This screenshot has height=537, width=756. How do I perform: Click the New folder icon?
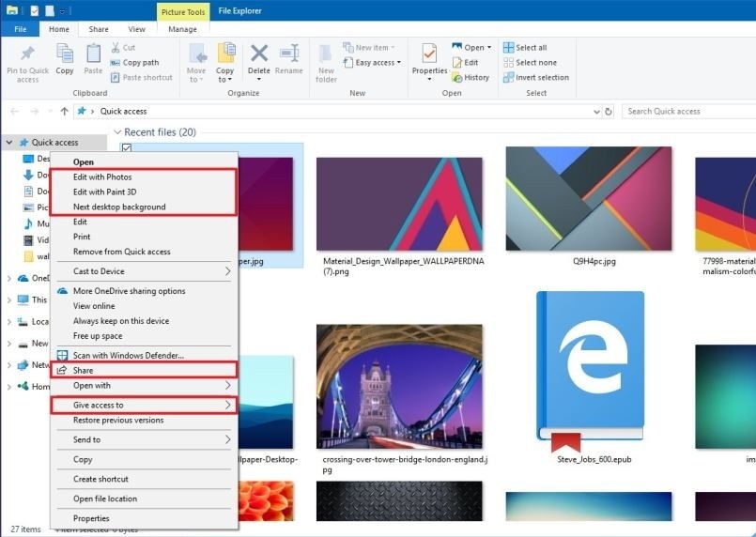pyautogui.click(x=326, y=54)
